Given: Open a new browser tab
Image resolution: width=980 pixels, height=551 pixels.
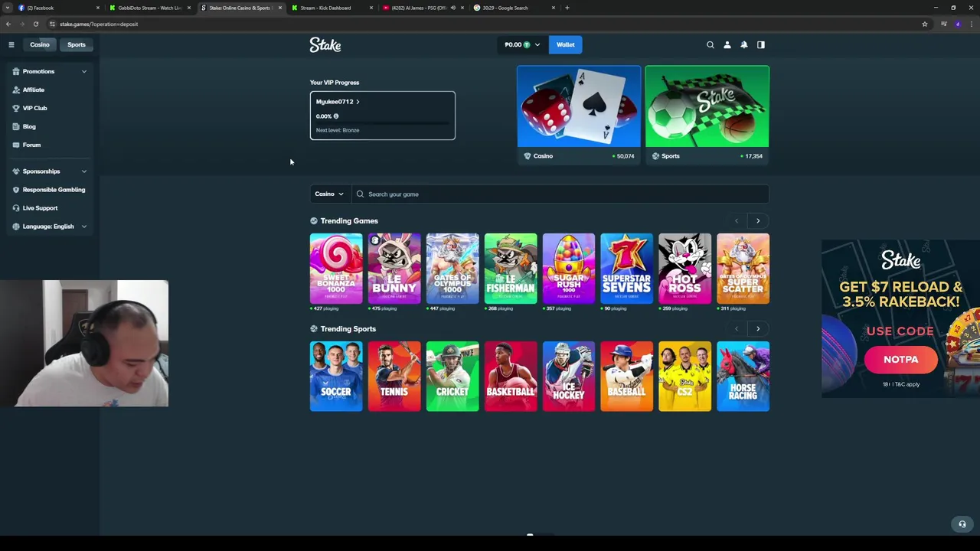Looking at the screenshot, I should 567,8.
